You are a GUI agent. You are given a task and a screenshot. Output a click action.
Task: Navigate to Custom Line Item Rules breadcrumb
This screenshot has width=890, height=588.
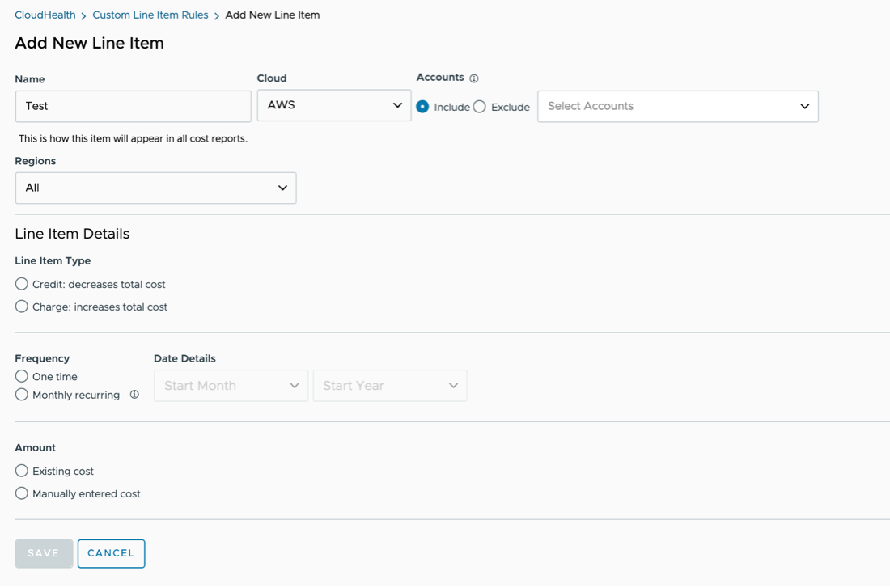coord(150,15)
